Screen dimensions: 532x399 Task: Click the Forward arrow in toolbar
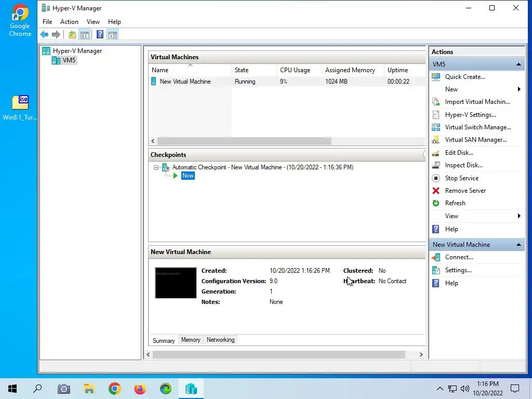(x=56, y=34)
